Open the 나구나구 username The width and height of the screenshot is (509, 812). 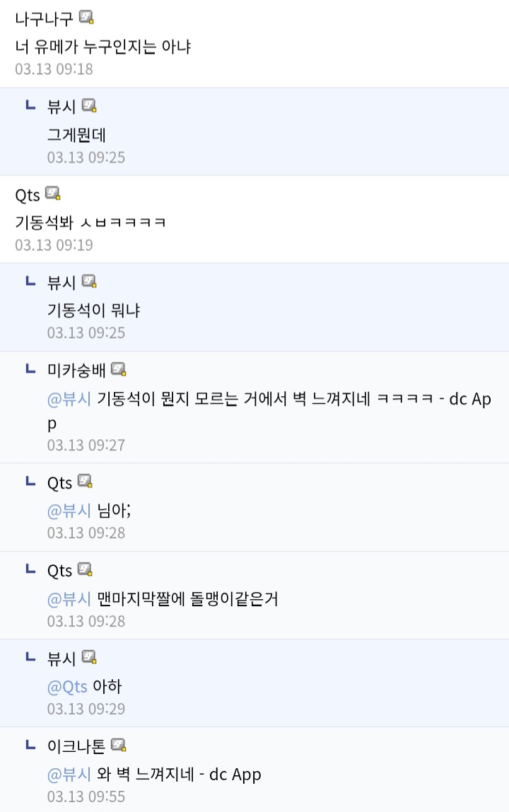[44, 18]
